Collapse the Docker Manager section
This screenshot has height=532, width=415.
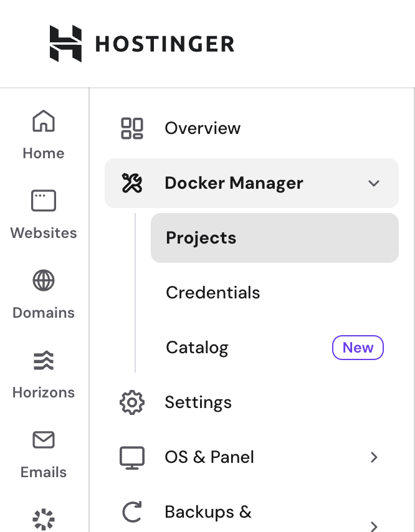click(x=374, y=183)
